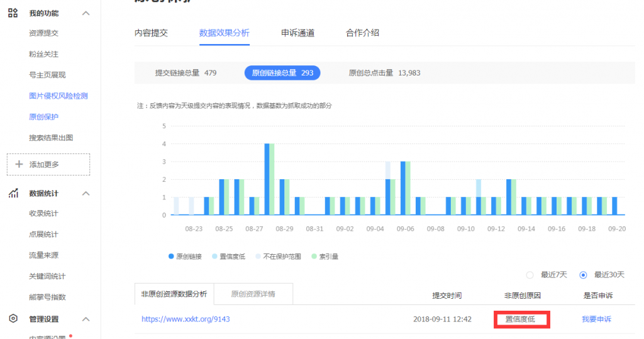Open 关键词统计 in the sidebar

coord(47,276)
